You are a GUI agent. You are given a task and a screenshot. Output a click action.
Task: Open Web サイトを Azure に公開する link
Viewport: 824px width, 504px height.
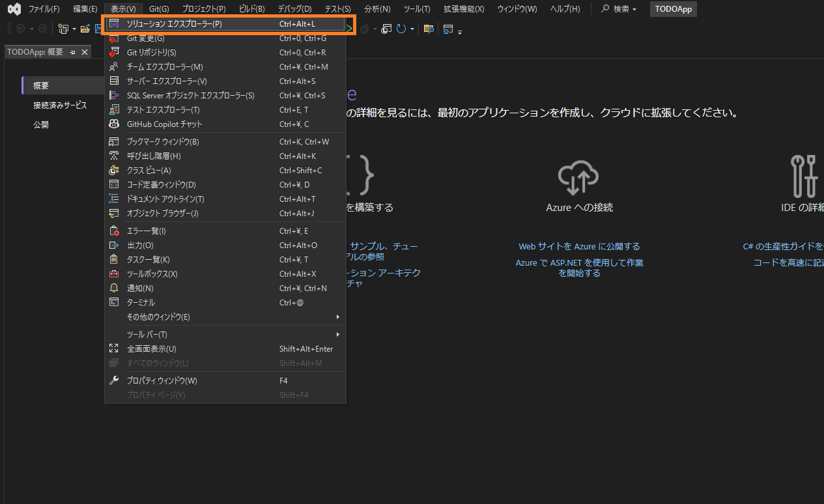click(x=579, y=247)
